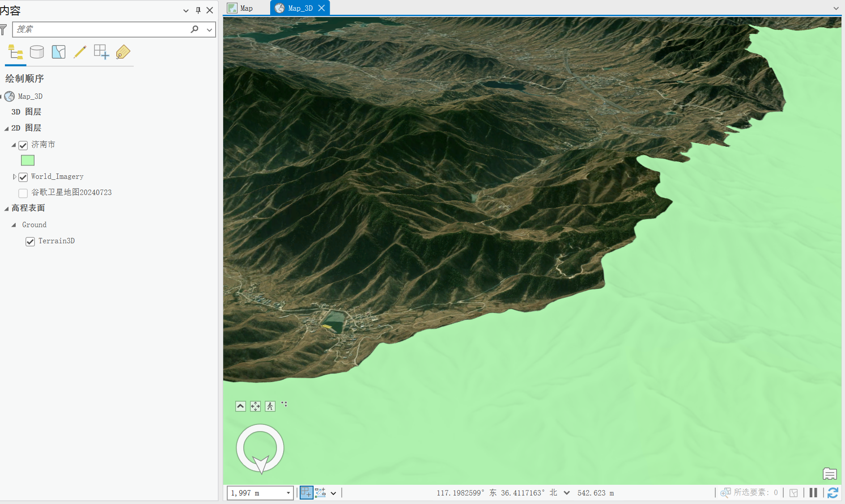Open the Contents pane options chevron
The width and height of the screenshot is (845, 504).
(186, 10)
